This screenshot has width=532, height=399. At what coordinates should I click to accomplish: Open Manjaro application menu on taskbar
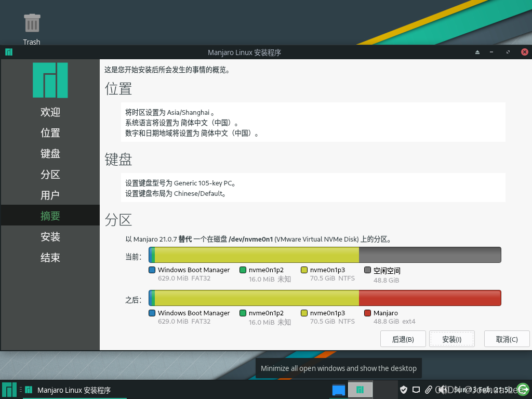point(9,390)
